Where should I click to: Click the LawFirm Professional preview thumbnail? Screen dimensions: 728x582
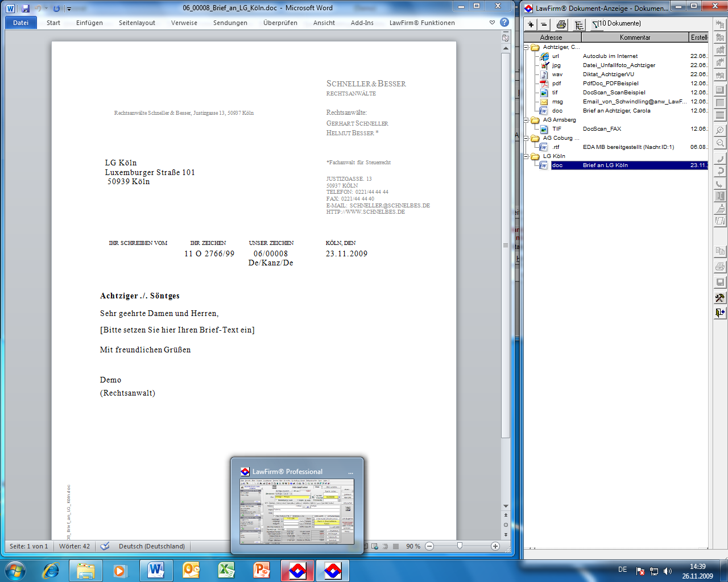[x=297, y=512]
